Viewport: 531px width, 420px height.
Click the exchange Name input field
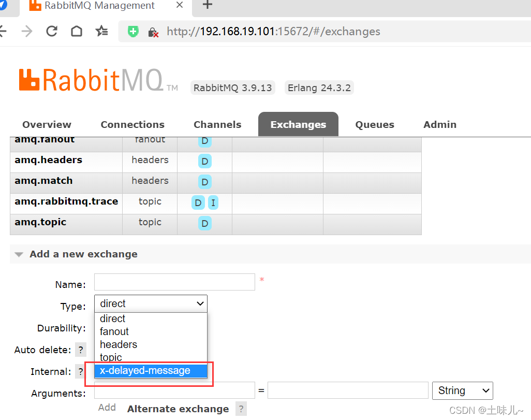pos(174,282)
